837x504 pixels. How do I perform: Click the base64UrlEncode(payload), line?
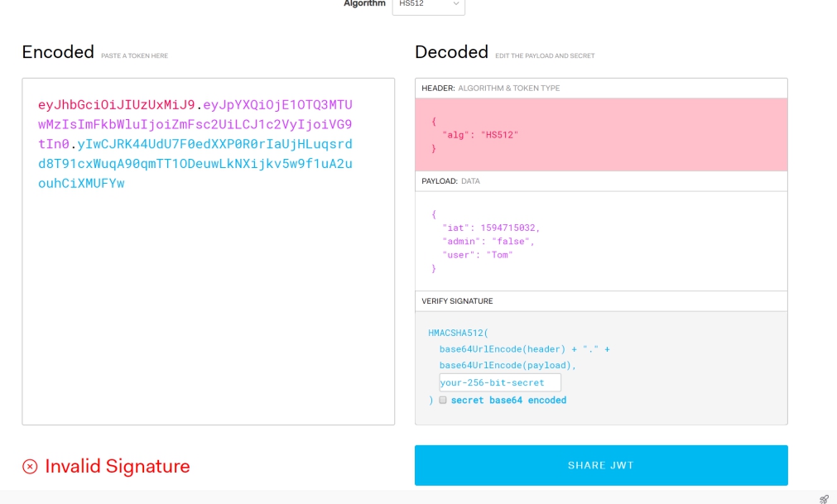[x=507, y=365]
